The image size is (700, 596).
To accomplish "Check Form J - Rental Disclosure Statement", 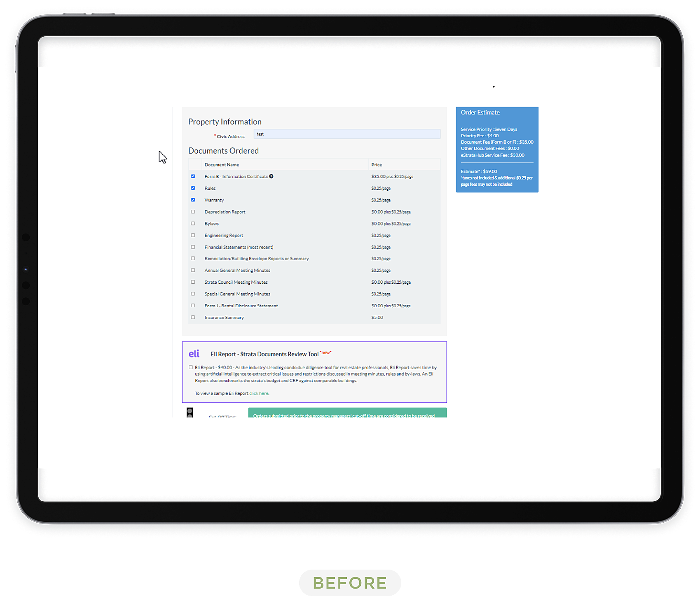I will (193, 306).
